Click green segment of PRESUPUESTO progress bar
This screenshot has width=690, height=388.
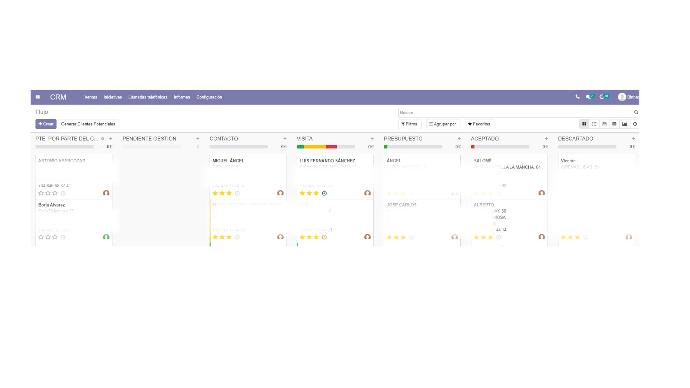[385, 146]
